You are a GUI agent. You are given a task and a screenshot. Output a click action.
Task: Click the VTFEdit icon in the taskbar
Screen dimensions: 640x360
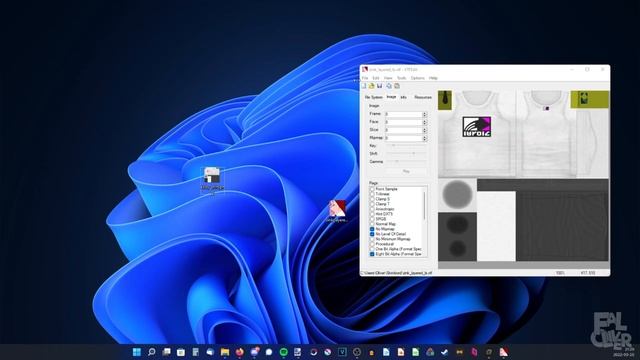(x=504, y=352)
